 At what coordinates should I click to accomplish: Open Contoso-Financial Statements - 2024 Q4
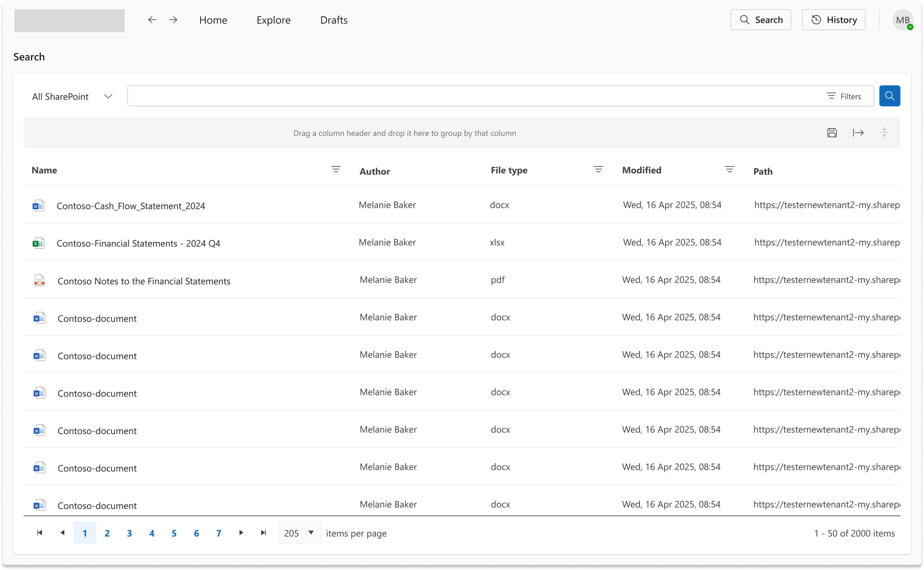[138, 243]
